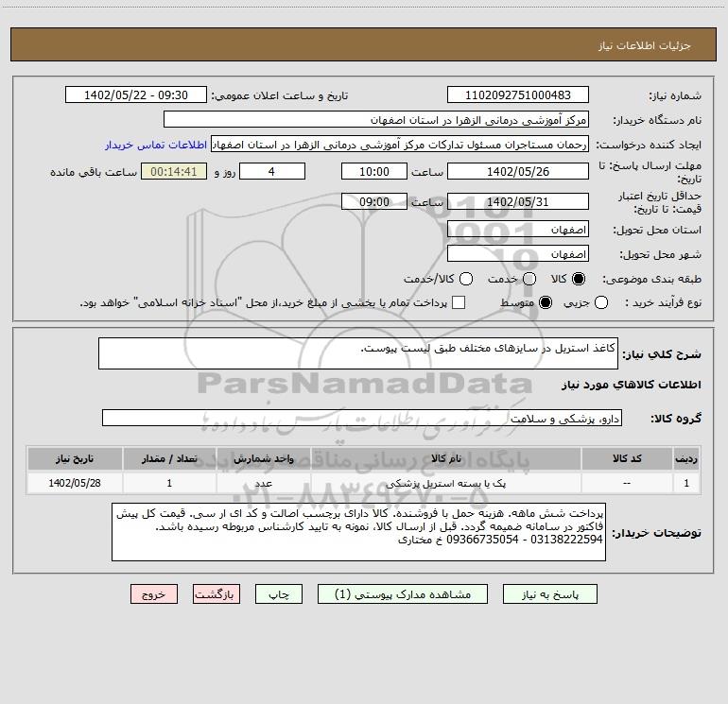Click the delivery city field اصفهان
This screenshot has height=704, width=728.
tap(518, 253)
